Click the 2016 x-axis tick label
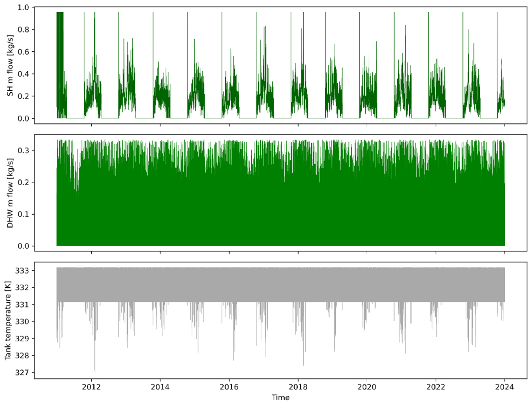Screen dimensions: 532x405 pos(229,387)
